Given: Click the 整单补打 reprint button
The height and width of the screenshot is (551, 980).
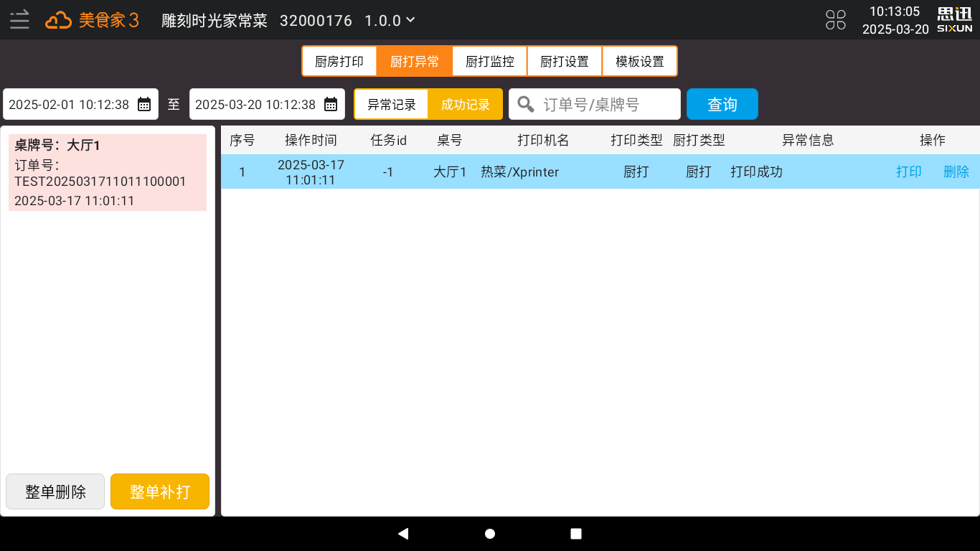Looking at the screenshot, I should tap(159, 491).
